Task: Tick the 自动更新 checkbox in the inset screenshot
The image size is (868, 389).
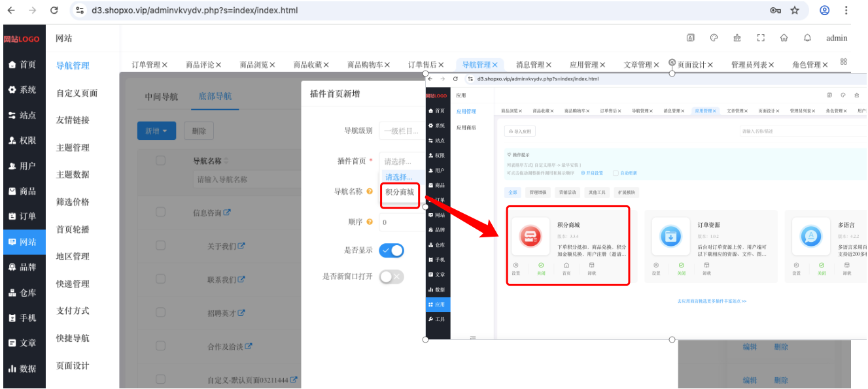Action: [616, 173]
